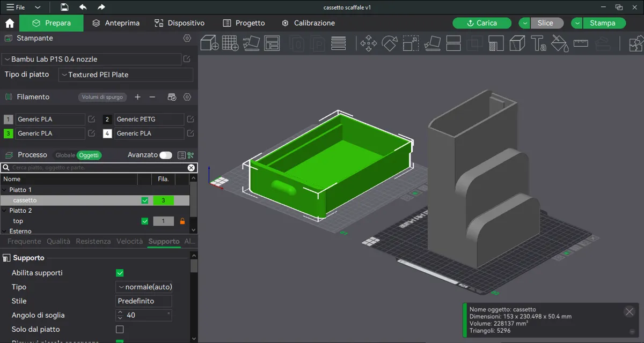Select the Measure ruler tool
Image resolution: width=644 pixels, height=343 pixels.
point(581,43)
